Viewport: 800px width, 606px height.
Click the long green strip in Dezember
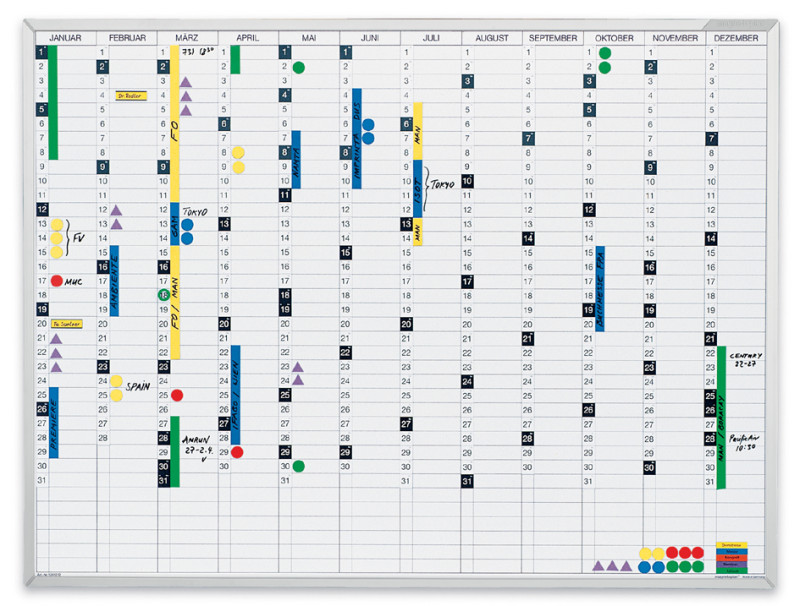pos(721,417)
